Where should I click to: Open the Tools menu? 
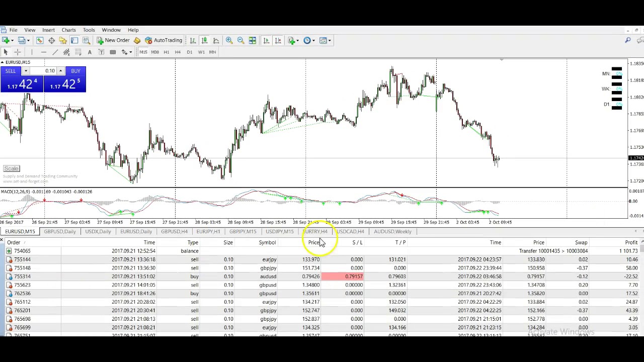[x=89, y=30]
